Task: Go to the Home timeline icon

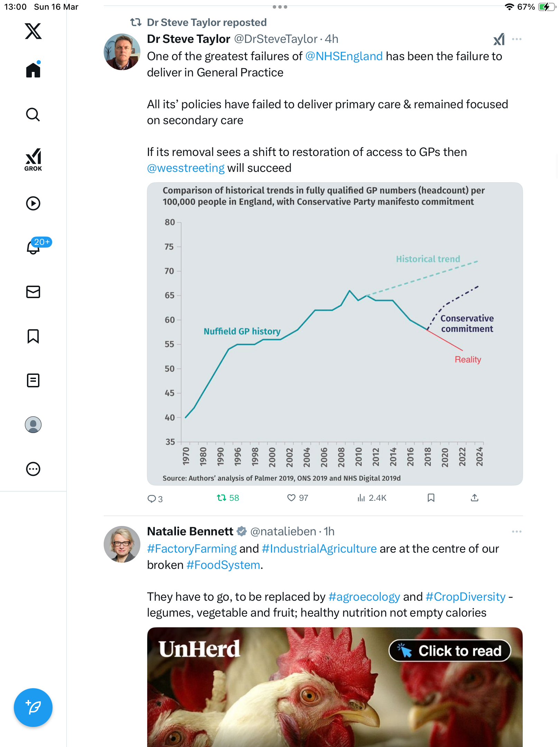Action: 33,70
